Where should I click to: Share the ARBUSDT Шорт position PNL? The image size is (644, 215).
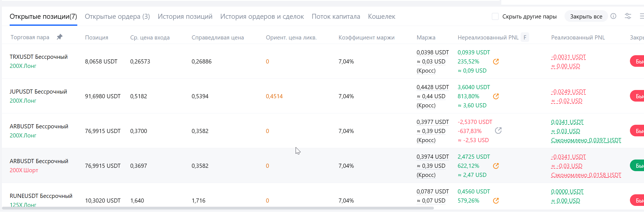click(x=496, y=166)
